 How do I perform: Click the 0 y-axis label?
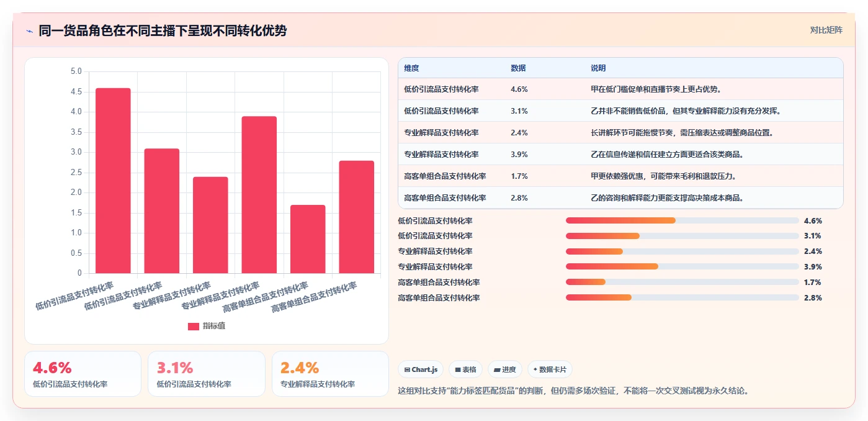pyautogui.click(x=79, y=273)
